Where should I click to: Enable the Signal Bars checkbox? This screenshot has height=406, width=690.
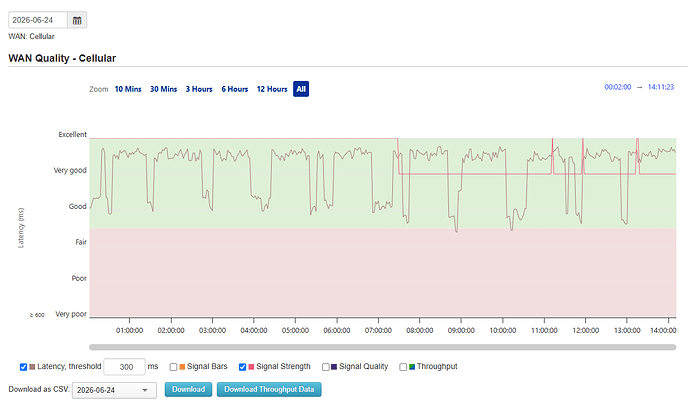173,367
